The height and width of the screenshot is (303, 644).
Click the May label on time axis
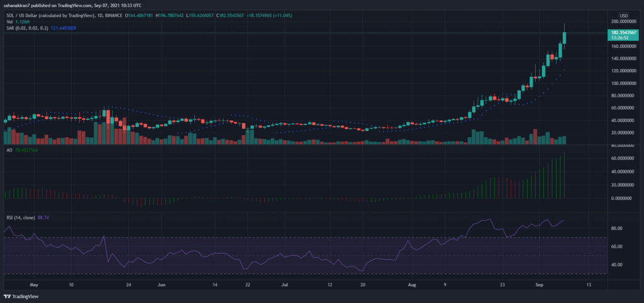pos(34,284)
